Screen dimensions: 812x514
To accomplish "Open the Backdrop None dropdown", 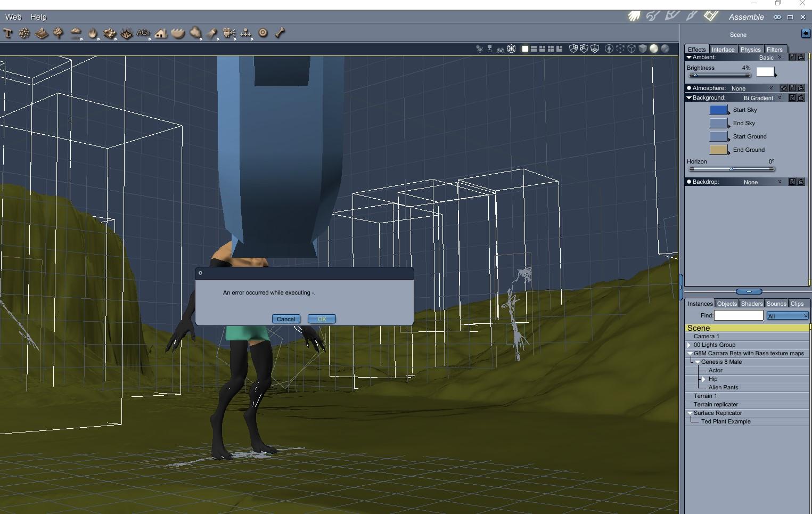I will coord(762,182).
